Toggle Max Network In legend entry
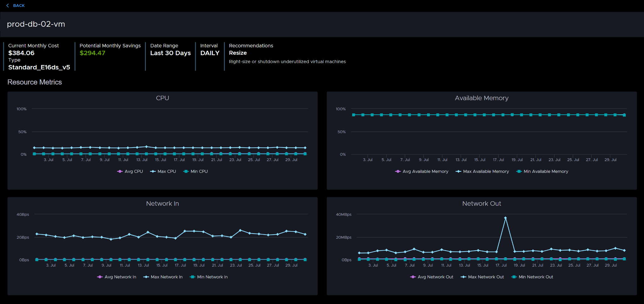This screenshot has width=644, height=304. 163,277
